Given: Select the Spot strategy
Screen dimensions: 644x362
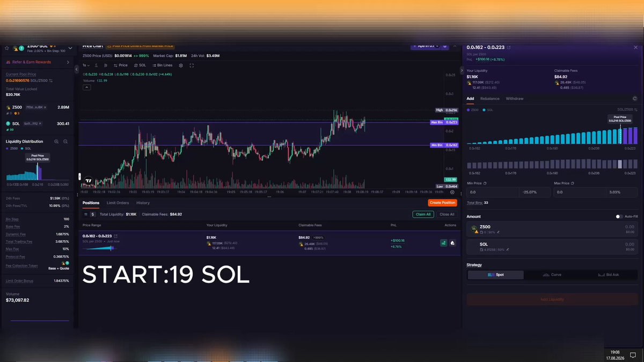Looking at the screenshot, I should pyautogui.click(x=495, y=275).
